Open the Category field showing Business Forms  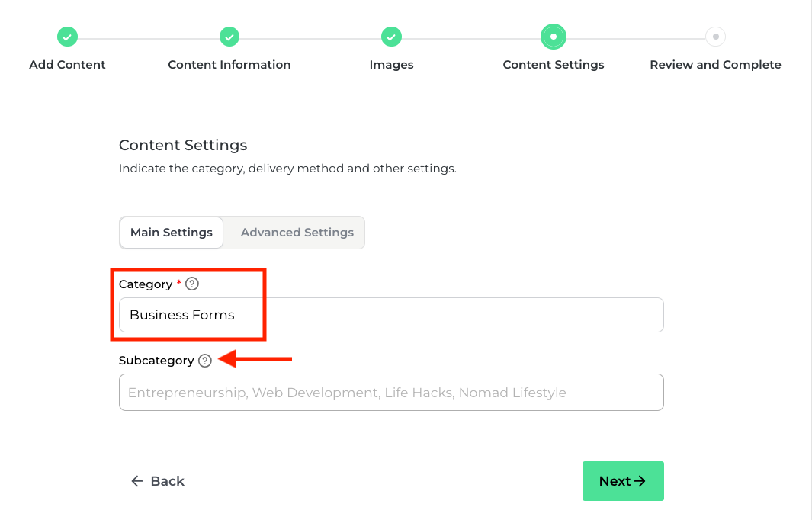point(391,315)
